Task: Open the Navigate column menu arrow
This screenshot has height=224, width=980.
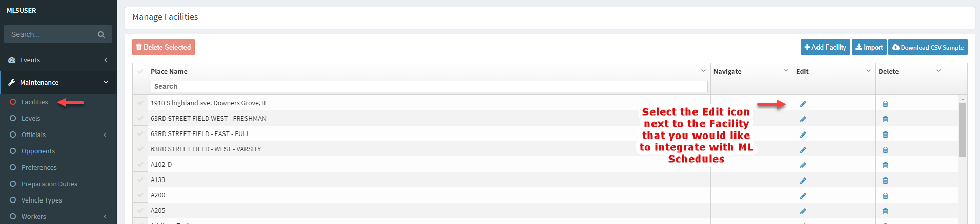Action: [x=786, y=71]
